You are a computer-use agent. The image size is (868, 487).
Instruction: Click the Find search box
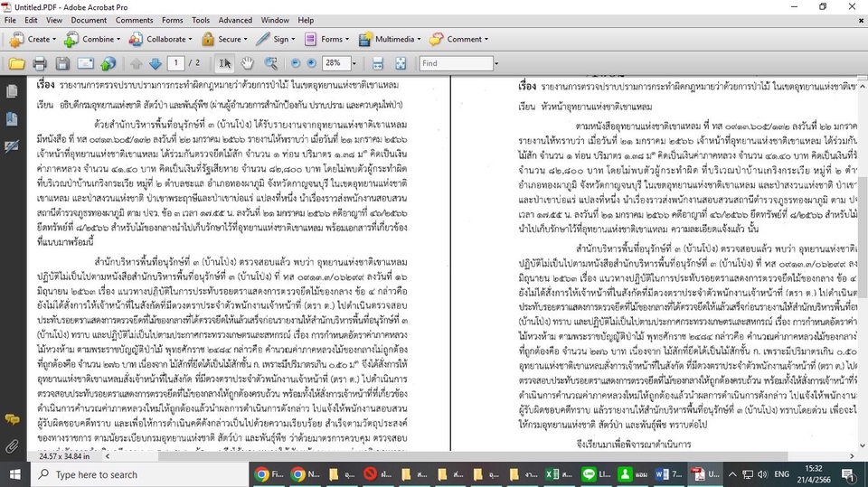point(456,63)
